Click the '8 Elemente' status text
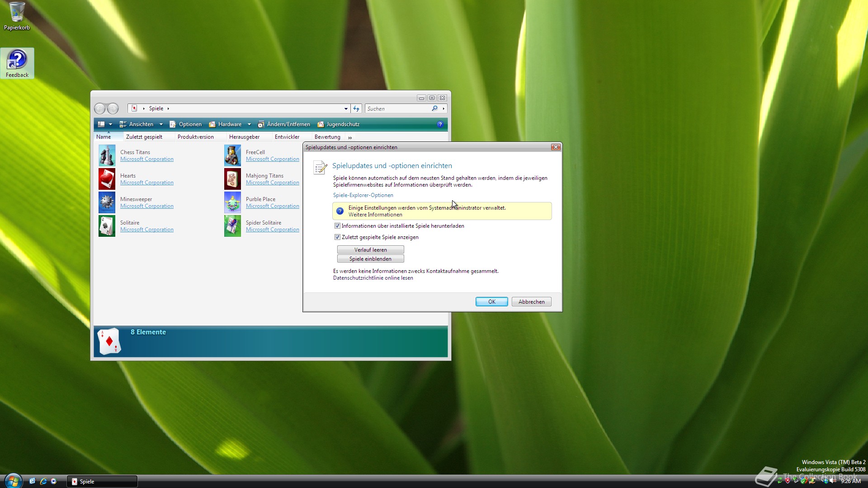868x488 pixels. 148,332
